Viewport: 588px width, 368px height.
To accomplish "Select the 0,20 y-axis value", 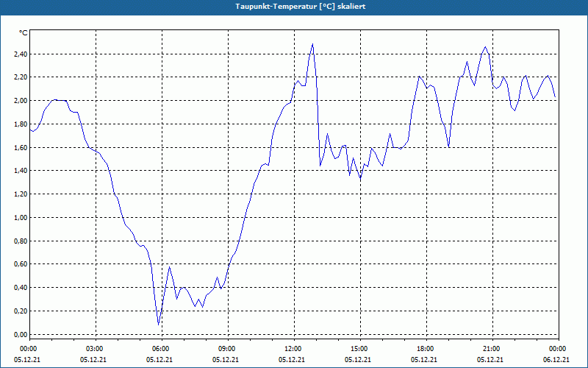I will click(x=21, y=311).
